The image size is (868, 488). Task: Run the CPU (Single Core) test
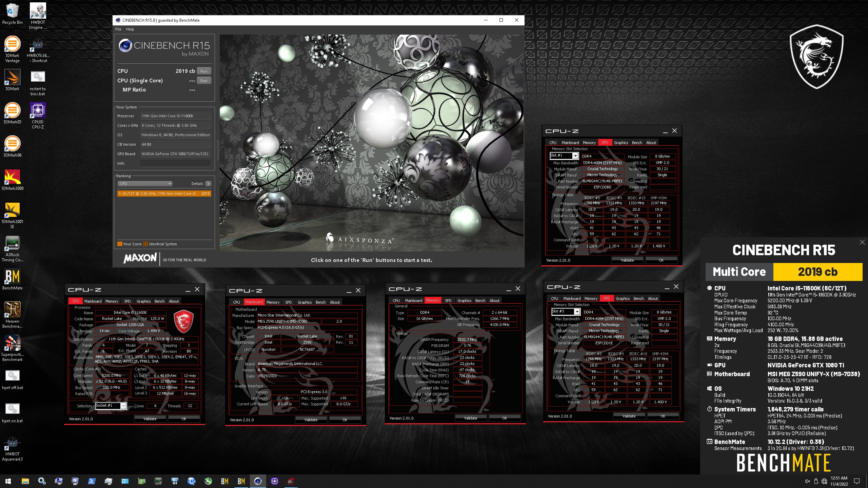(x=204, y=81)
